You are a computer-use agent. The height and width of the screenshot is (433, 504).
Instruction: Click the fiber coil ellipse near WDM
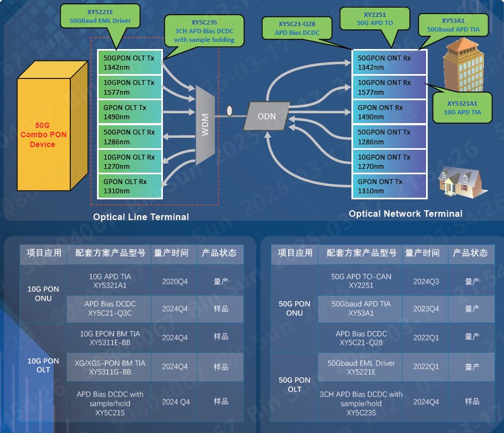[x=229, y=111]
